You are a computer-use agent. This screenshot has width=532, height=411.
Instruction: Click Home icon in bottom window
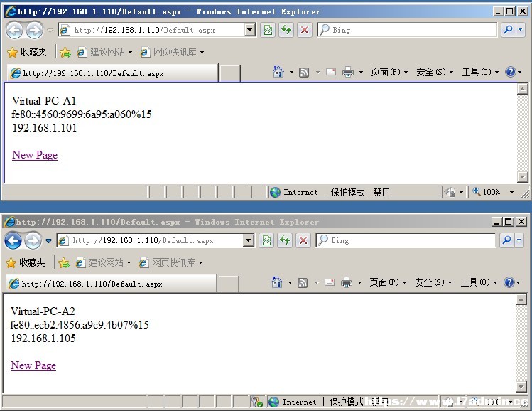277,282
